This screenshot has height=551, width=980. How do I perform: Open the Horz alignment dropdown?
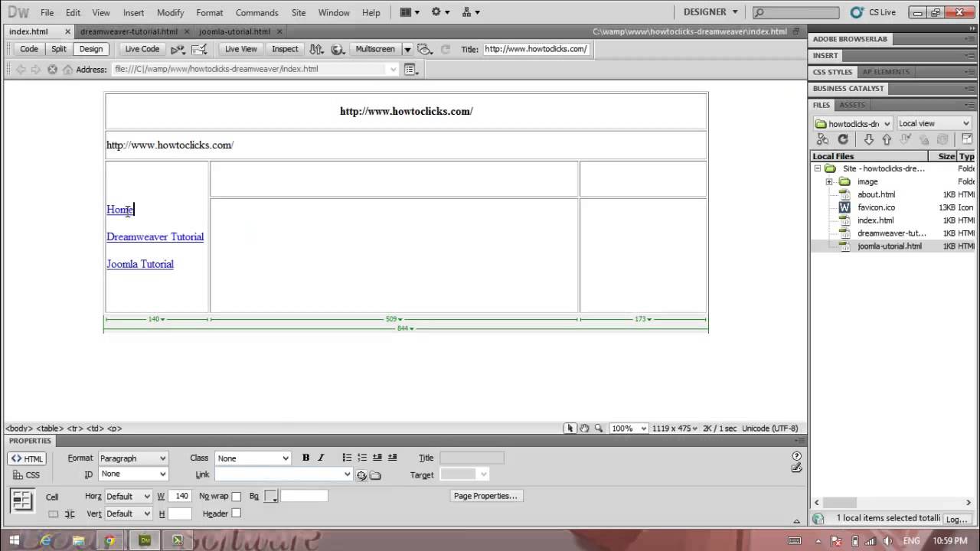128,497
